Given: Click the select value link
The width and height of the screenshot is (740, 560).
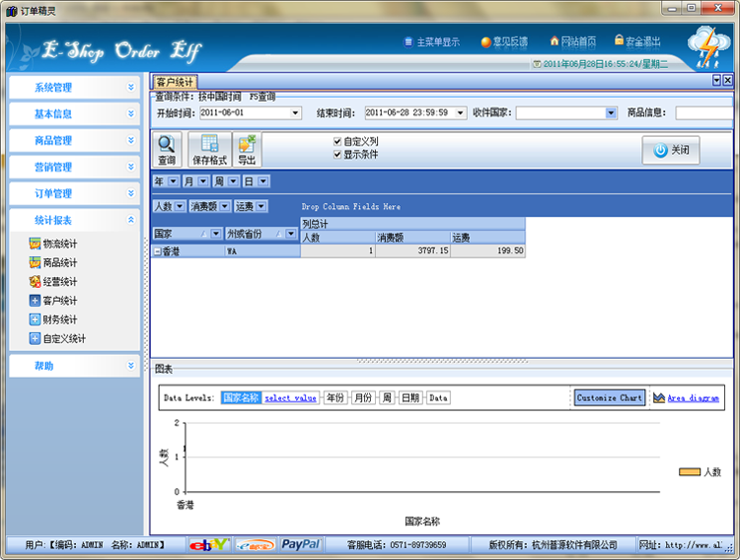Looking at the screenshot, I should [x=290, y=398].
